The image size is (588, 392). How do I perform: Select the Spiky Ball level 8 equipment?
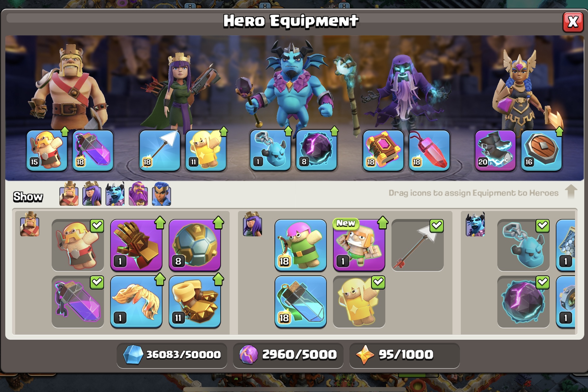click(x=195, y=245)
